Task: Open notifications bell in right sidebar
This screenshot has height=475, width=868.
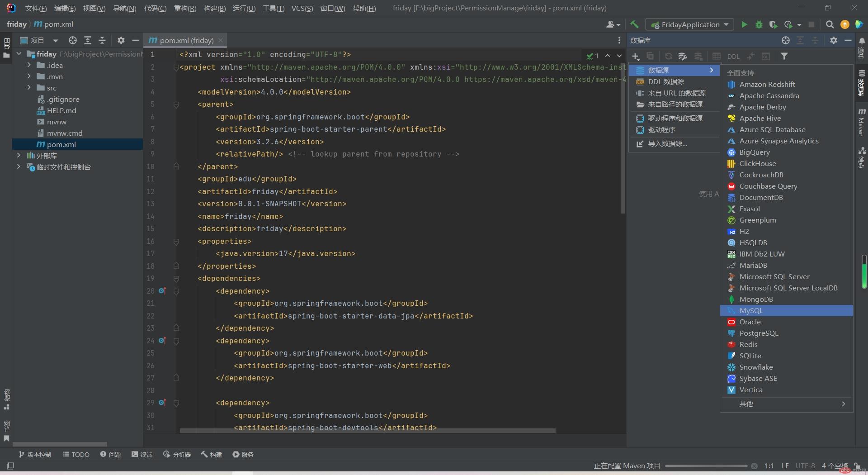Action: (x=862, y=41)
